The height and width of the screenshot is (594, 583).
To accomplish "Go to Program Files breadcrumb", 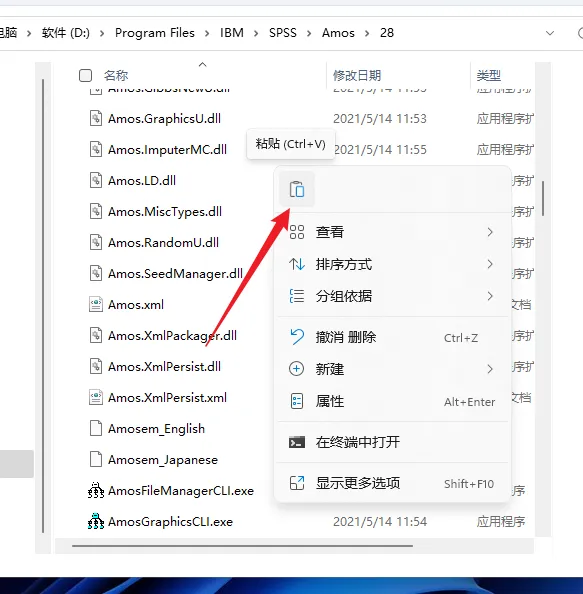I will 155,33.
